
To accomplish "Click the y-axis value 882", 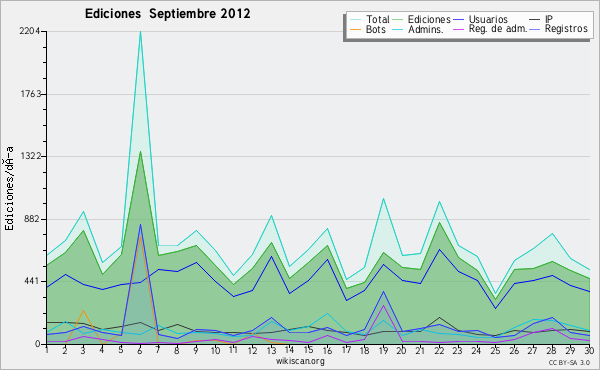I will point(32,219).
